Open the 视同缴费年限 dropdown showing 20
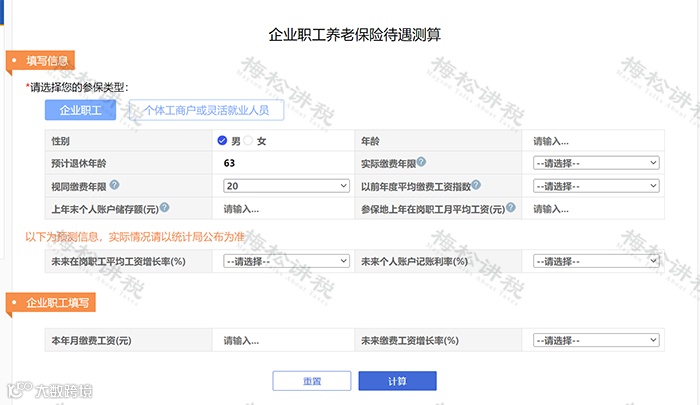This screenshot has width=700, height=405. point(286,186)
